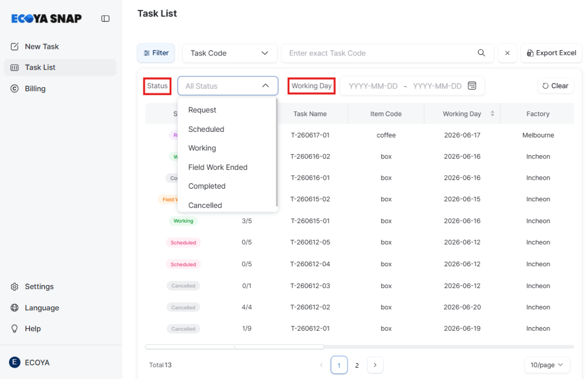588x379 pixels.
Task: Open the Task Code search-type dropdown
Action: [x=230, y=53]
